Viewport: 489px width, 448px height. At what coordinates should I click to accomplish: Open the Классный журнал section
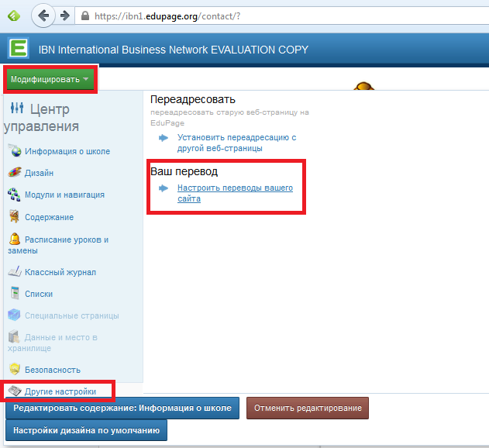tap(60, 272)
